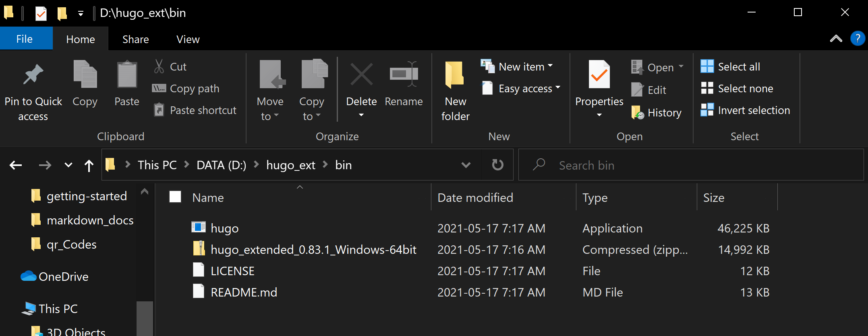Navigate to hugo_ext breadcrumb

[x=290, y=165]
